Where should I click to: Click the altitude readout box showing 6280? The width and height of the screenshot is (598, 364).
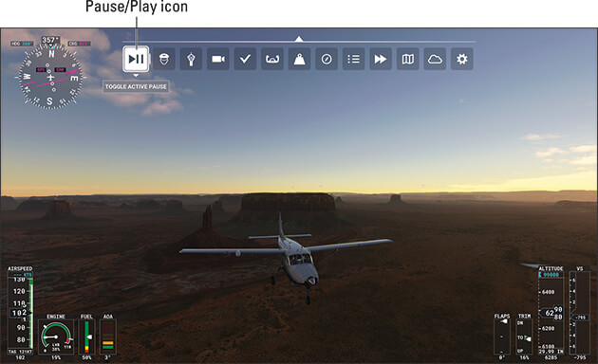[x=552, y=314]
